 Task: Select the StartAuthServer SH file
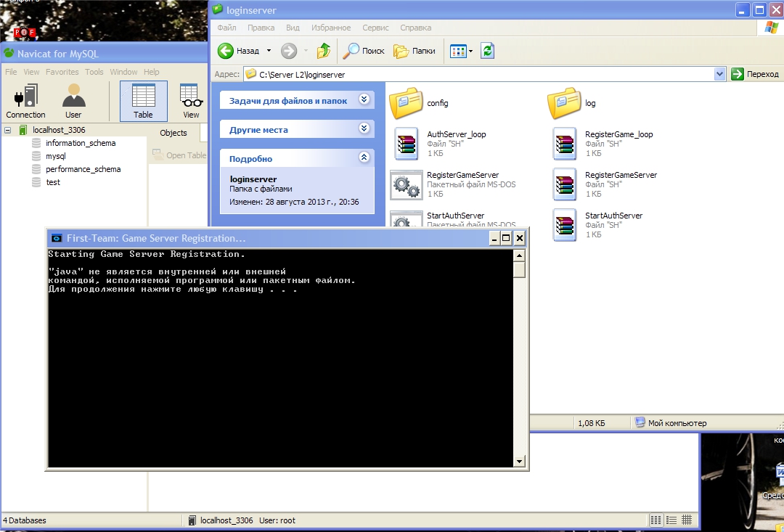click(x=565, y=225)
